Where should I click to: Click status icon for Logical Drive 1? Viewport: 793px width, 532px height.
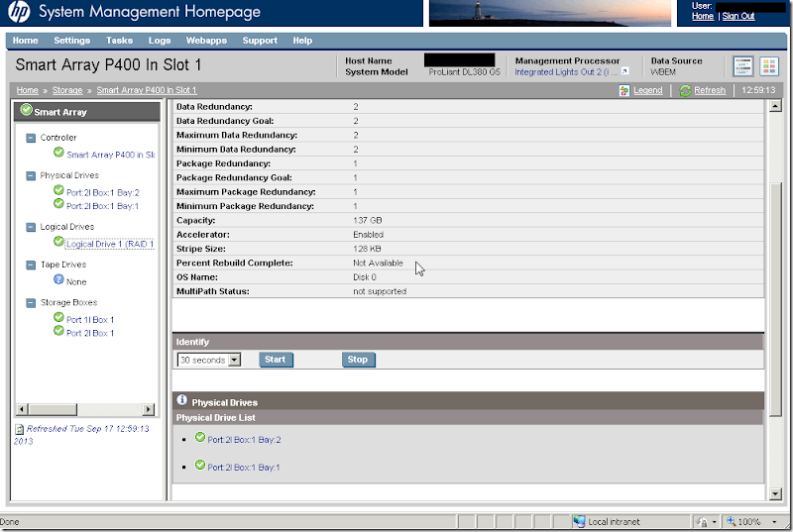[x=58, y=242]
